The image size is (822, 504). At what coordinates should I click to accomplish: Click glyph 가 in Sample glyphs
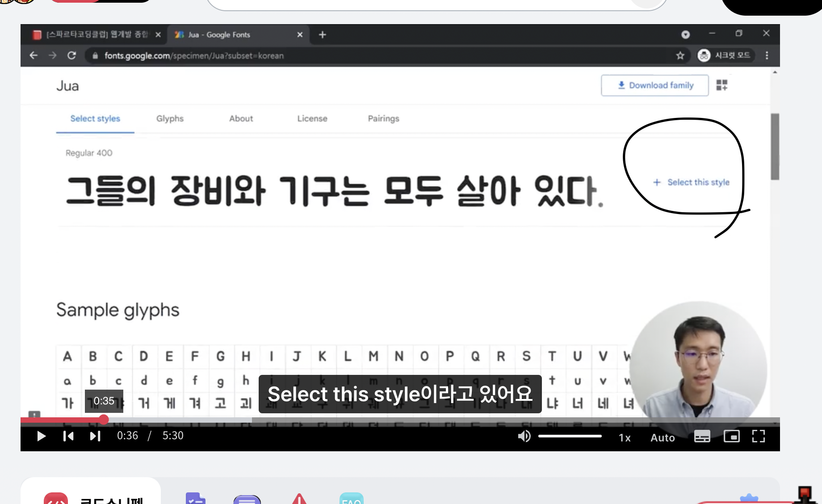pos(67,403)
